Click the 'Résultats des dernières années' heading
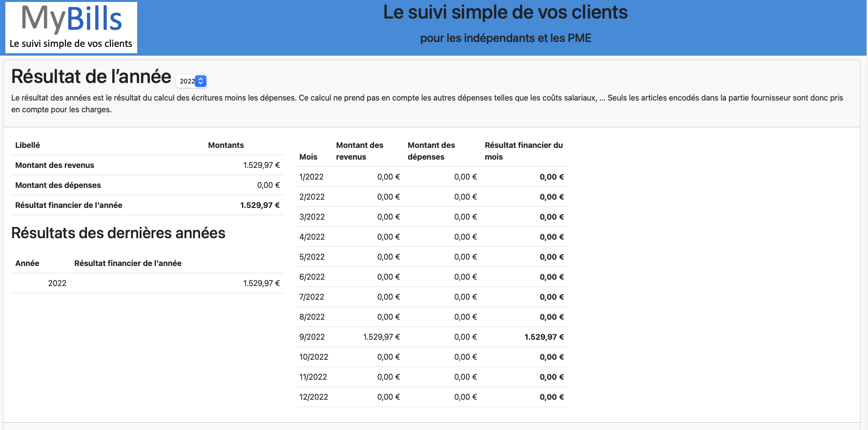 pyautogui.click(x=118, y=233)
